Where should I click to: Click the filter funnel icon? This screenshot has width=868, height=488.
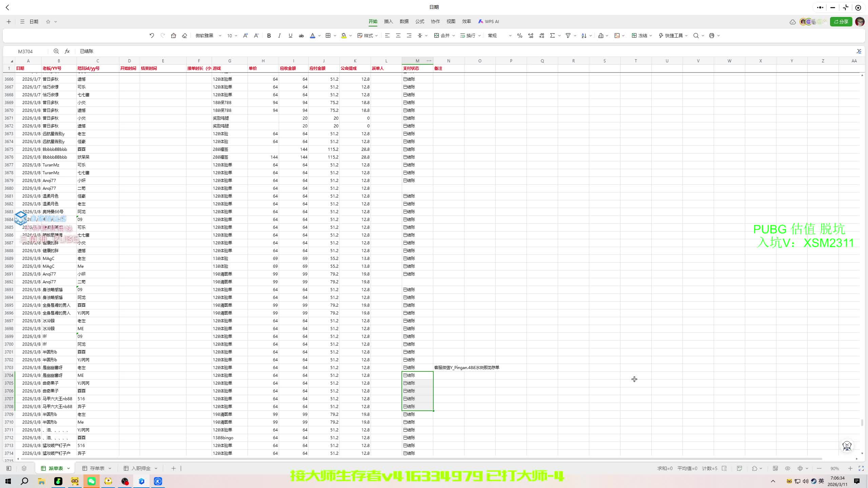coord(568,36)
